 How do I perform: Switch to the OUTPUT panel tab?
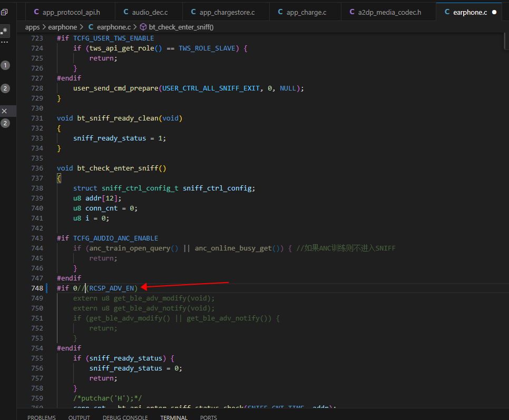(x=79, y=417)
